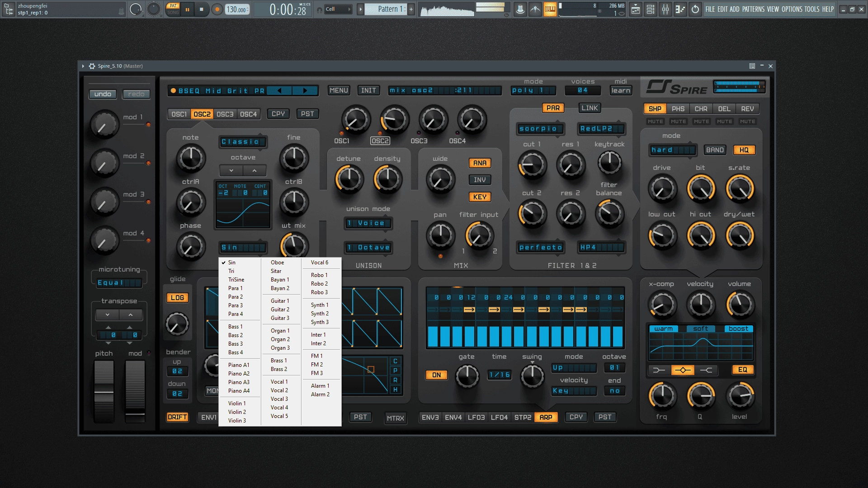Screen dimensions: 868x488
Task: Switch to the PHS effects tab
Action: click(x=678, y=109)
